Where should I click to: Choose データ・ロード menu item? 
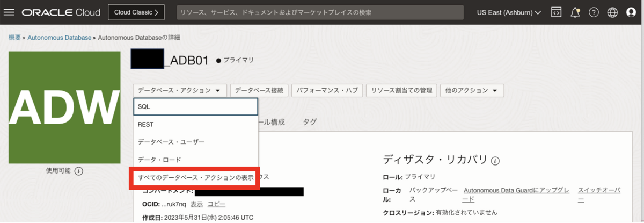click(x=196, y=160)
